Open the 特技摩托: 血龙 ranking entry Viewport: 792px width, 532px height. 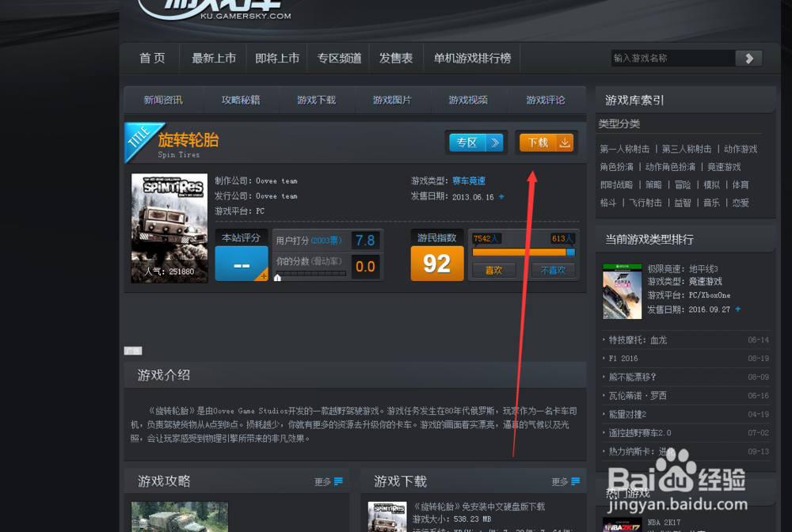click(x=638, y=340)
